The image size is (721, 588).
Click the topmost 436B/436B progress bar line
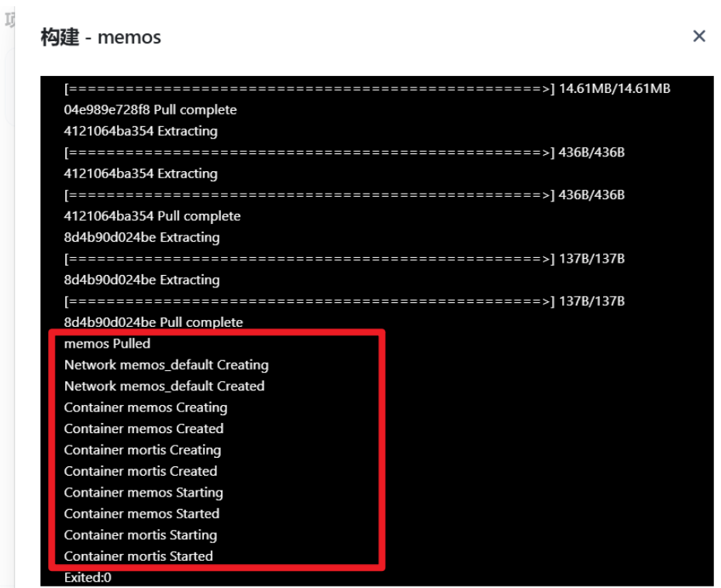click(x=344, y=153)
